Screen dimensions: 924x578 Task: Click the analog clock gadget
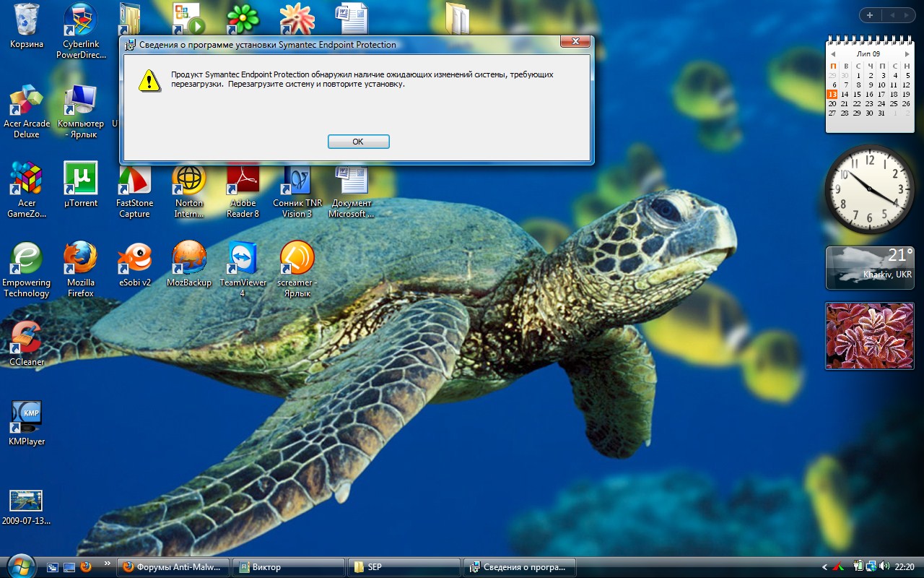(869, 189)
